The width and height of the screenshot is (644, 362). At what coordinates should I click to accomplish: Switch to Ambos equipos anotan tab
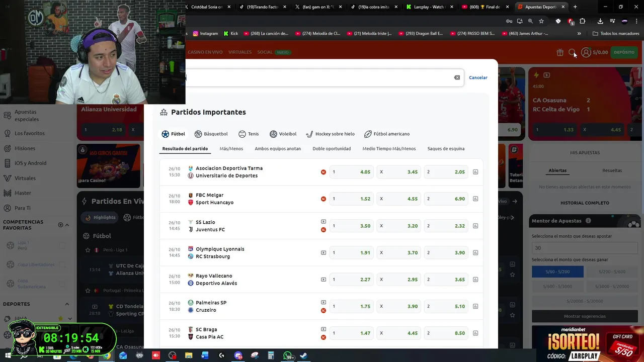pyautogui.click(x=278, y=149)
